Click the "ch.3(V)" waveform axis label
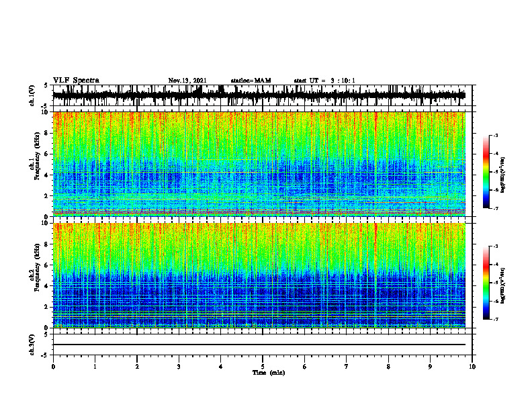532x411 pixels. pyautogui.click(x=32, y=345)
